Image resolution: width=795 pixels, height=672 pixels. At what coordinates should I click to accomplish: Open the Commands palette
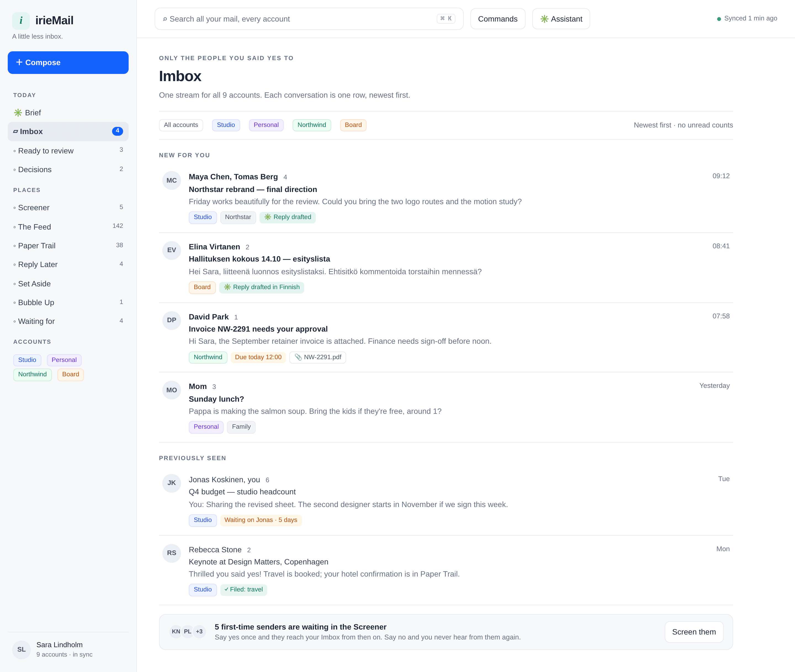(498, 19)
